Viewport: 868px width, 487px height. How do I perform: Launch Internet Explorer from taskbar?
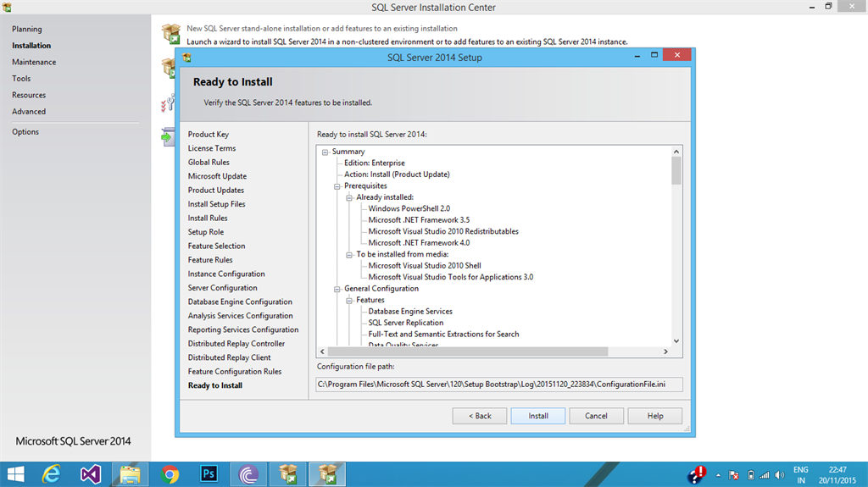[x=52, y=474]
